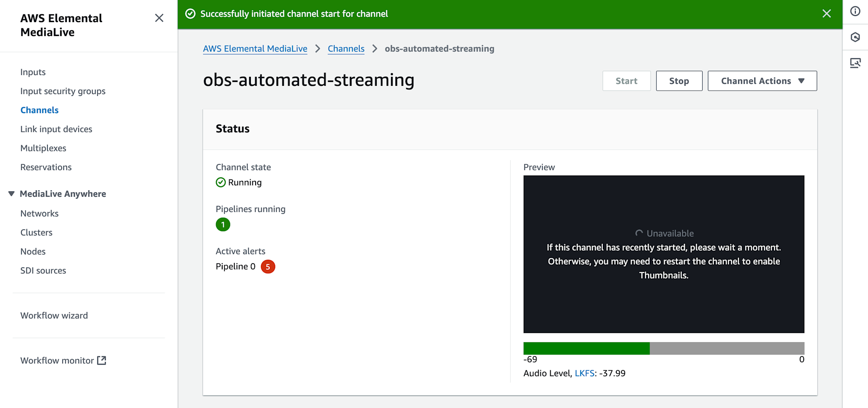Open Nodes page
The image size is (868, 408).
click(33, 251)
